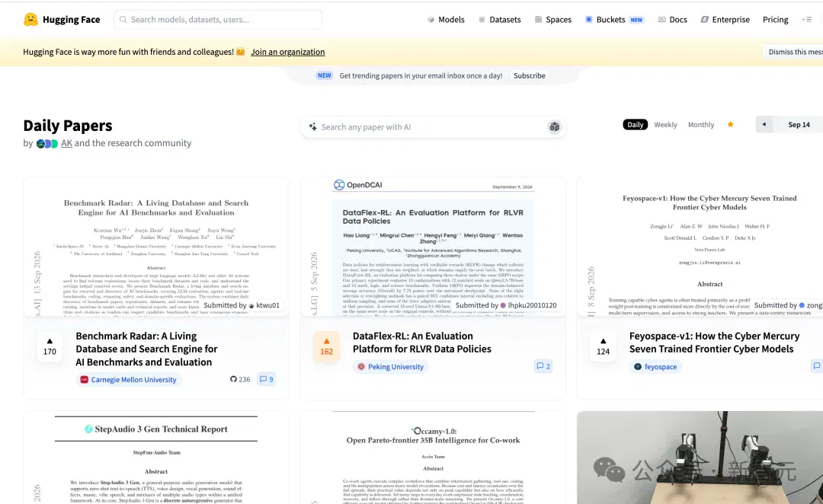Viewport: 823px width, 504px height.
Task: Open AK's profile link
Action: tap(66, 143)
